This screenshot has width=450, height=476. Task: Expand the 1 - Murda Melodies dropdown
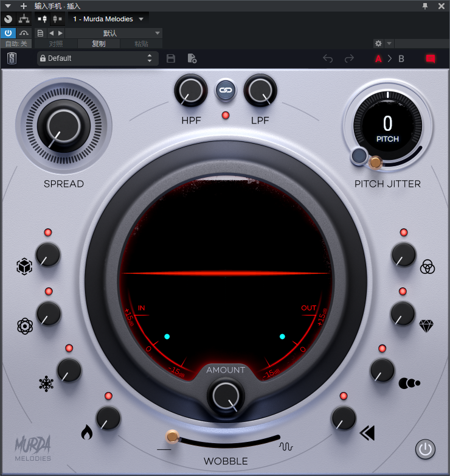(x=108, y=19)
